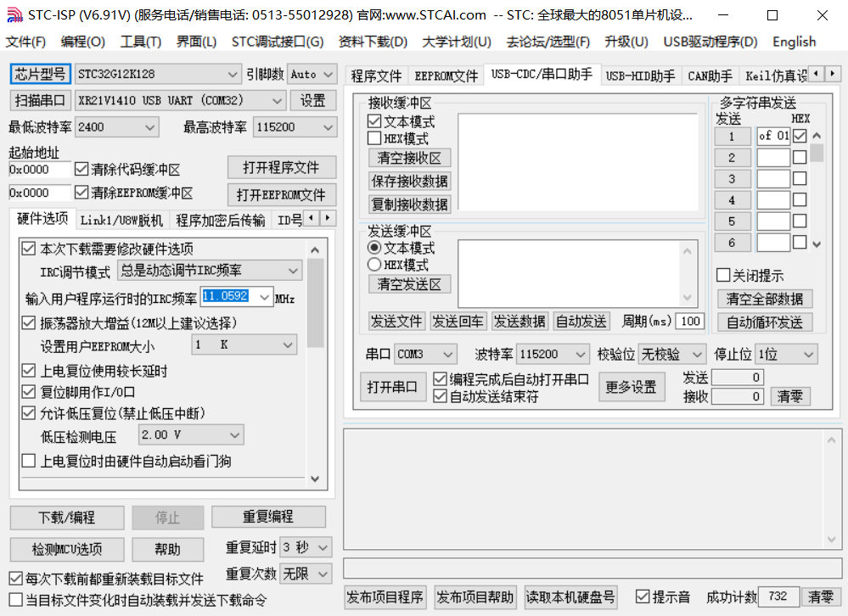Screen dimensions: 848x616
Task: Click hardware options panel vertical scrollbar thumb
Action: [315, 303]
